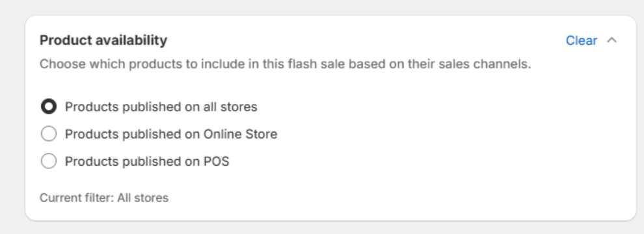Click the "Products published on Online Store" label
Image resolution: width=644 pixels, height=234 pixels.
pos(171,134)
